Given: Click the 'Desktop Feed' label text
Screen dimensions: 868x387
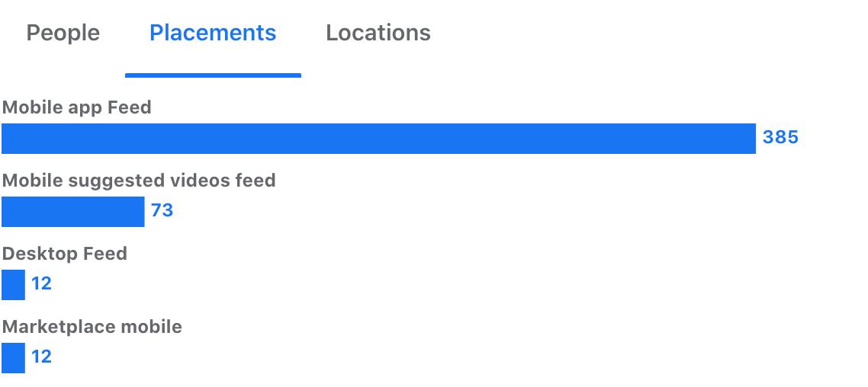Looking at the screenshot, I should (x=65, y=254).
